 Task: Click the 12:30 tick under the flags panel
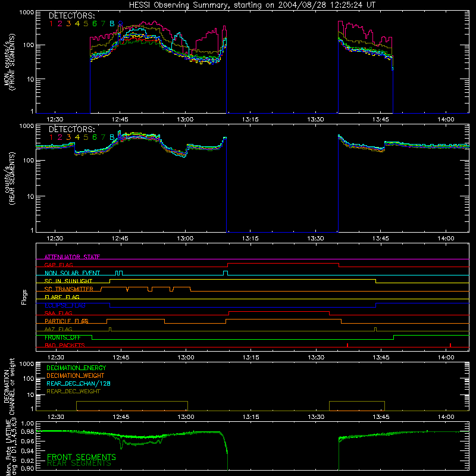tap(55, 358)
